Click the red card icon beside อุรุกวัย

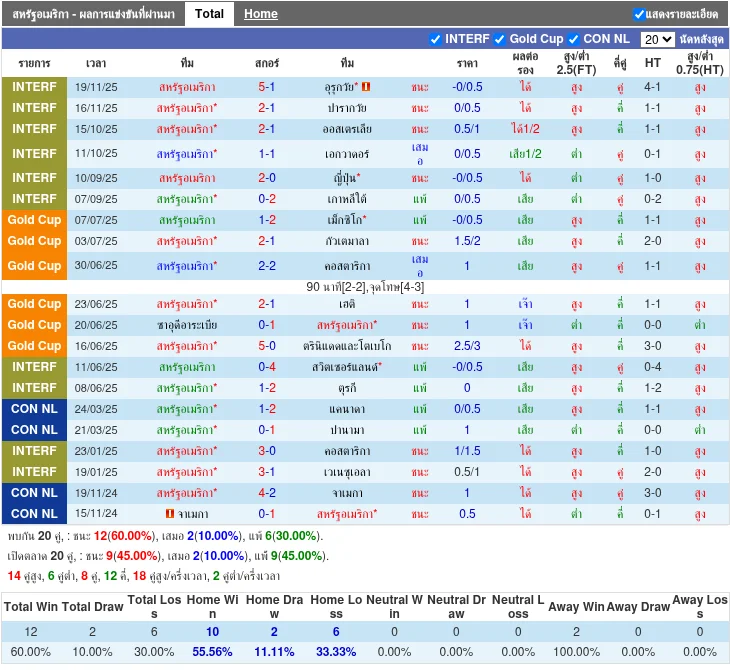[366, 87]
